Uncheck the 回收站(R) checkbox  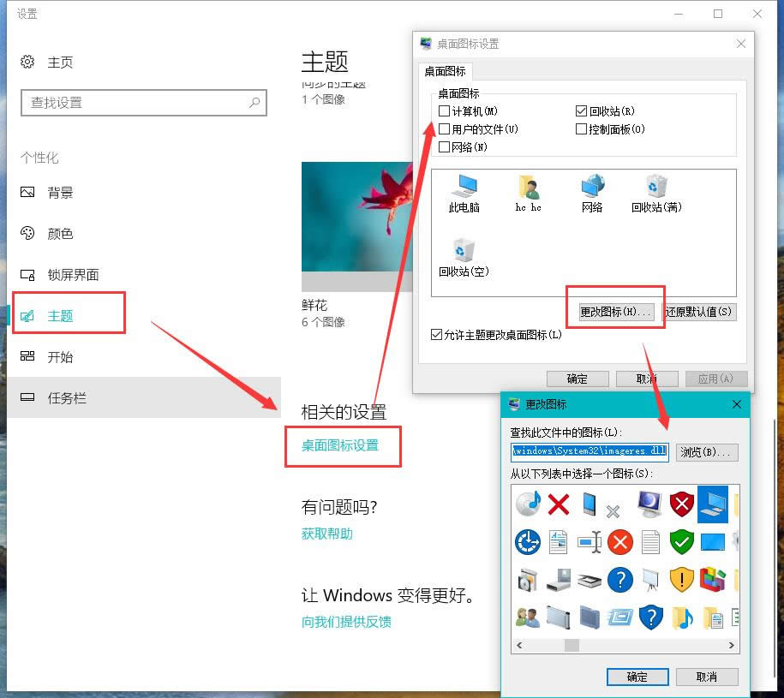[x=581, y=110]
